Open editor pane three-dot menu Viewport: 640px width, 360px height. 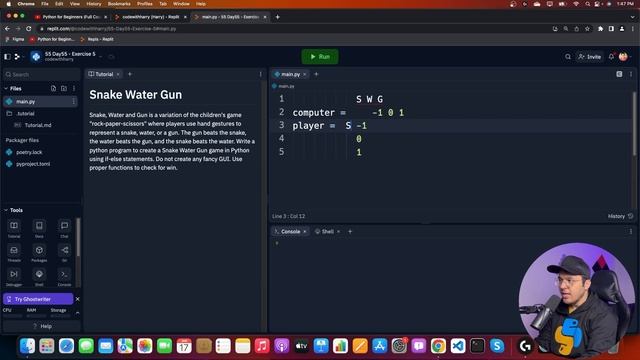(x=631, y=74)
